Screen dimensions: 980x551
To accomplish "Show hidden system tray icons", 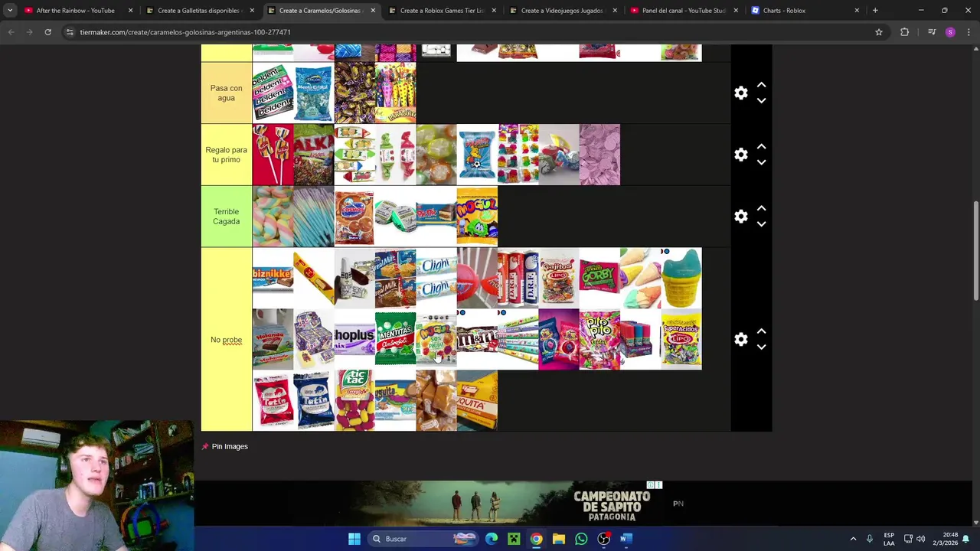I will [853, 539].
